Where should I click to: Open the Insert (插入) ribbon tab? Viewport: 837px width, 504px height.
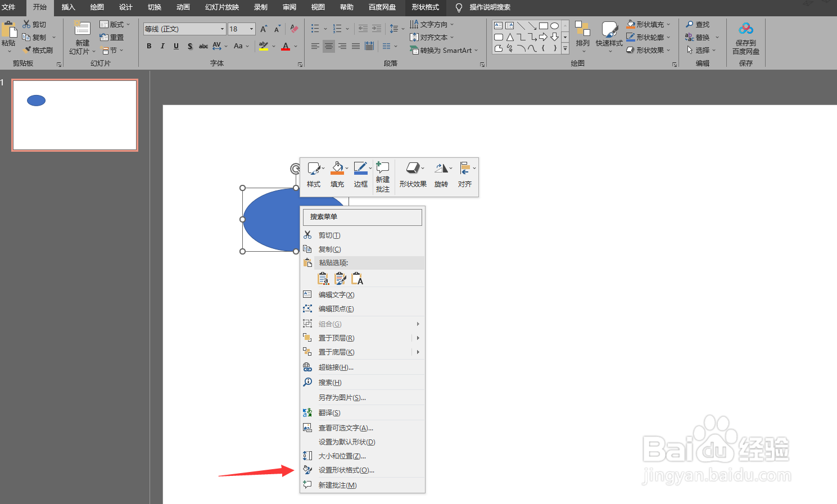coord(68,7)
